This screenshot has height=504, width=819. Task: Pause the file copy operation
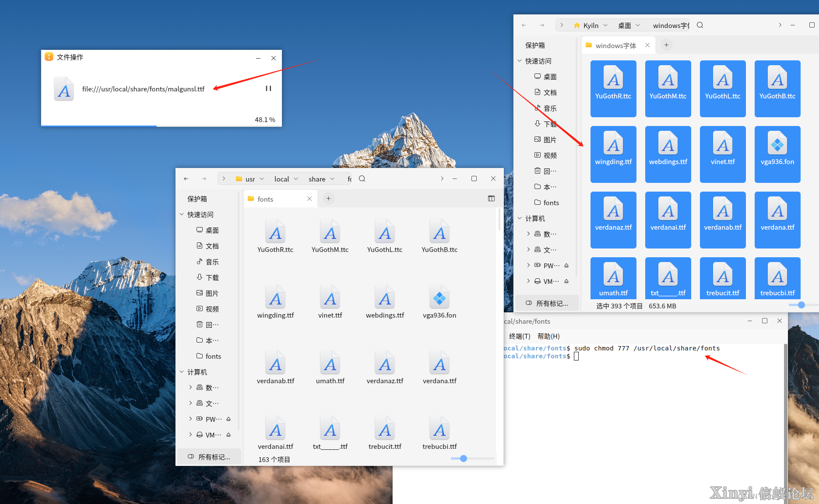pyautogui.click(x=268, y=88)
